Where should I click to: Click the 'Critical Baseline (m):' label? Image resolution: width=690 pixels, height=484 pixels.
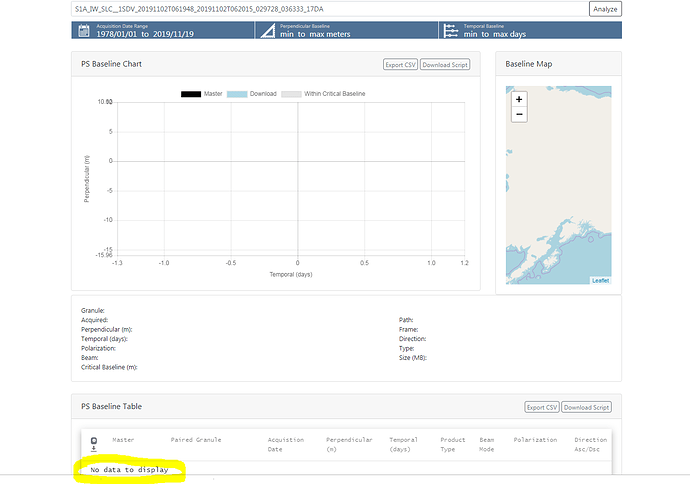click(109, 367)
